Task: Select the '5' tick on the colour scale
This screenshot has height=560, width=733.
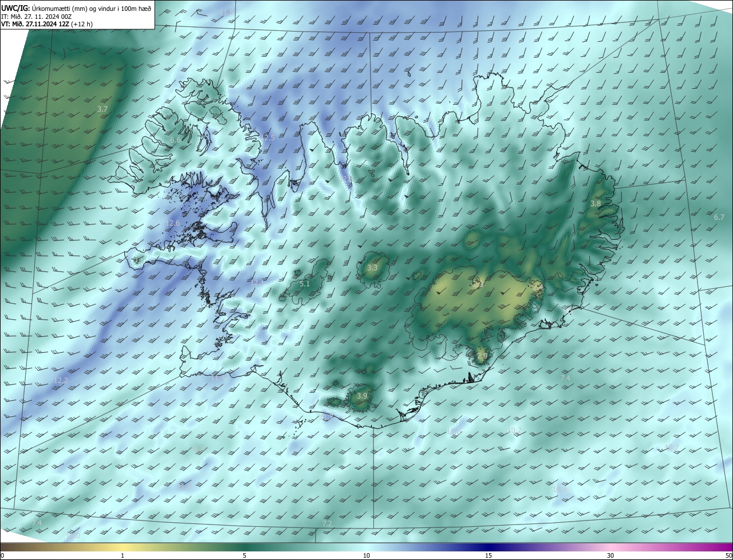Action: point(245,555)
